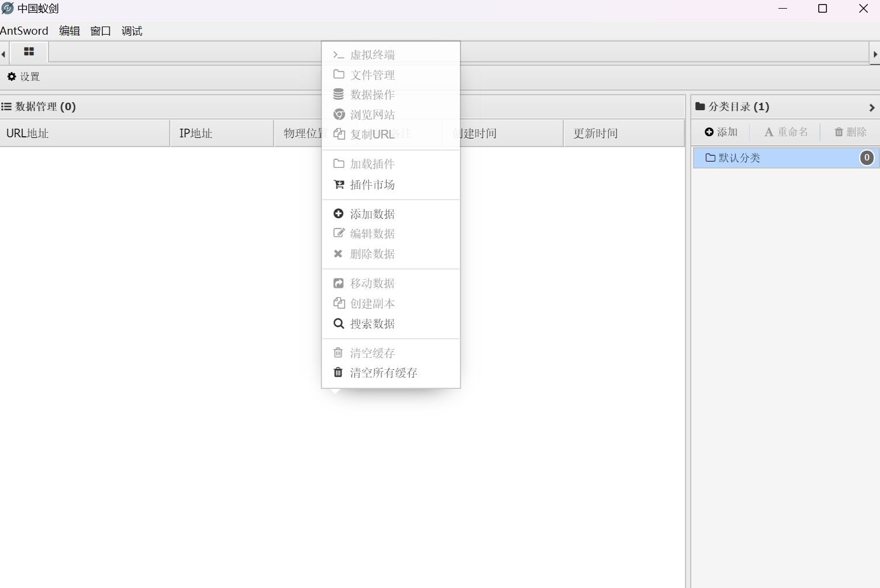Open the 窗口 menu
Screen dimensions: 880x588
click(x=100, y=31)
